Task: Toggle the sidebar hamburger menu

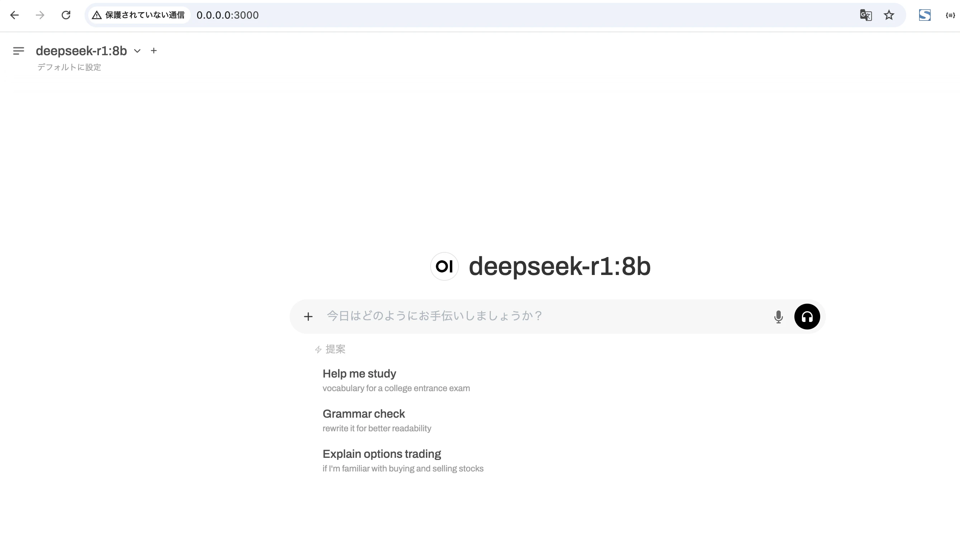Action: [18, 51]
